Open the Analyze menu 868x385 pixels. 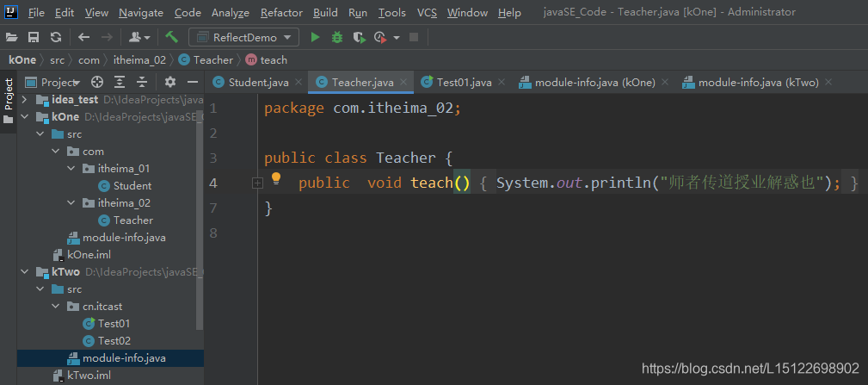[x=231, y=12]
